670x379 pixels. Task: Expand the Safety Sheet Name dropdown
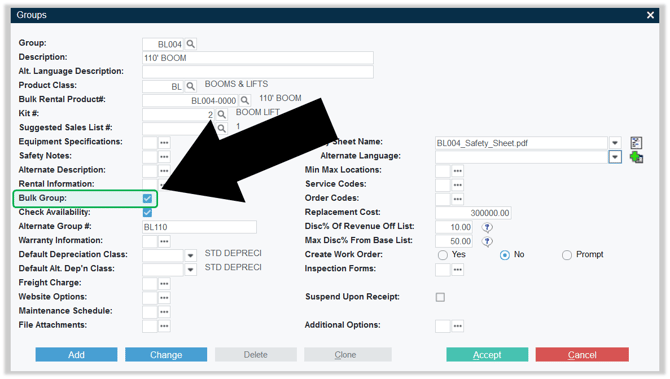(x=615, y=143)
